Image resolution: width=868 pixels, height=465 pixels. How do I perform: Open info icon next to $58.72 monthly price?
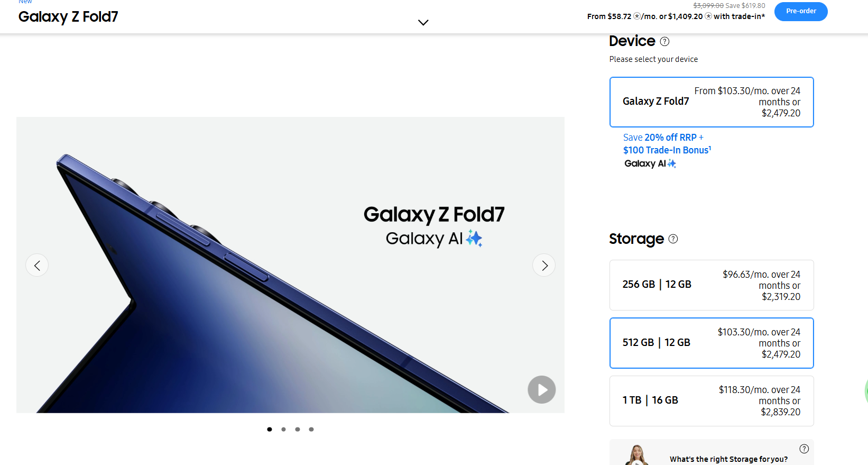(637, 16)
